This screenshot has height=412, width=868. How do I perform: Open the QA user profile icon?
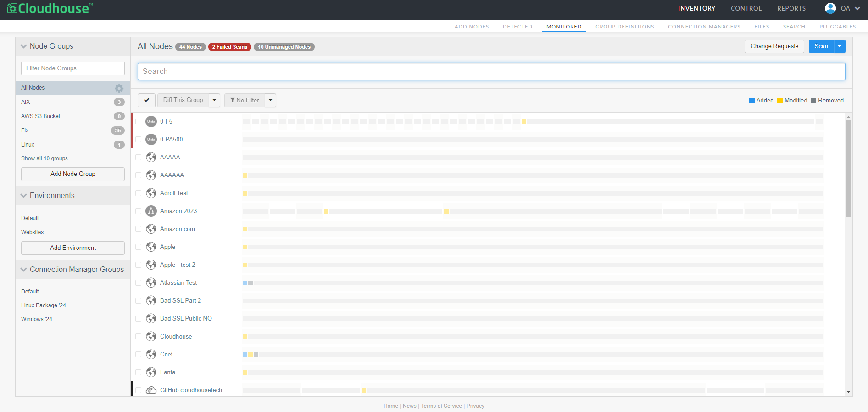(830, 8)
